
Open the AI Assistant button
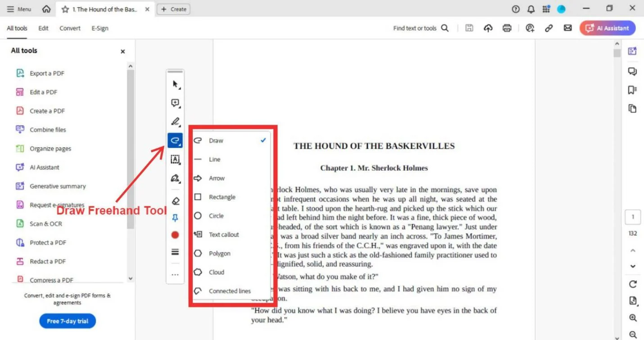coord(608,28)
